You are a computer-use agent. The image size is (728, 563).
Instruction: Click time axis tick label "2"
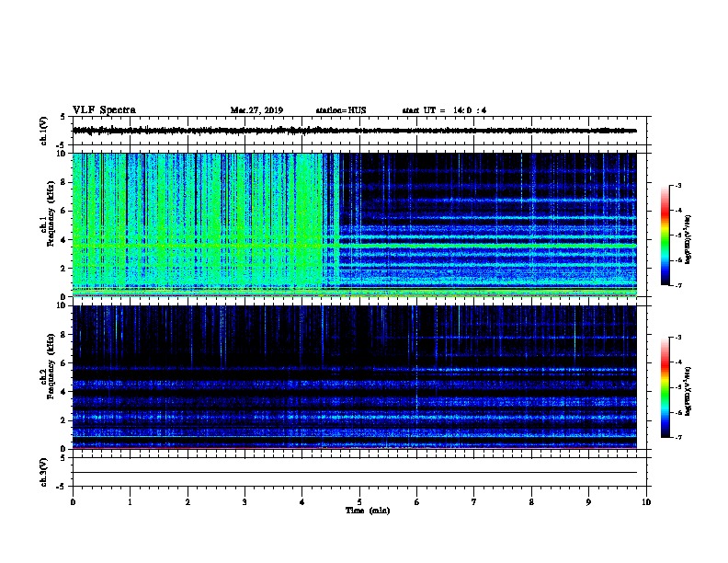coord(188,502)
